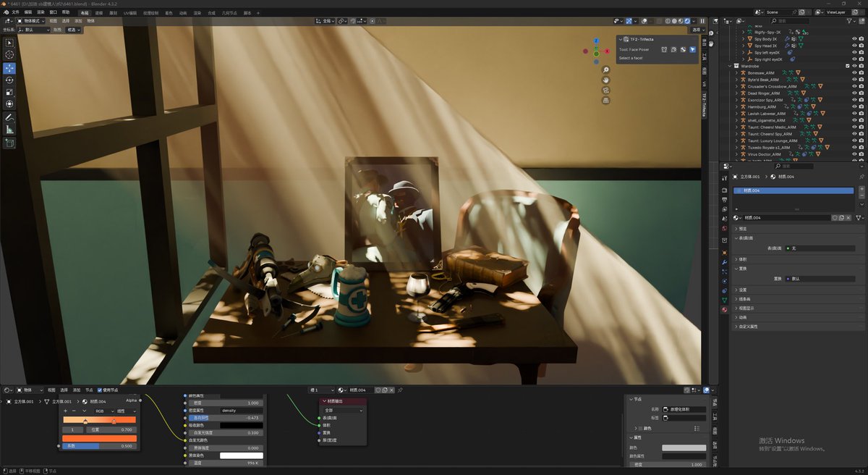Click the pin icon in node editor header
The height and width of the screenshot is (475, 868).
pos(400,390)
